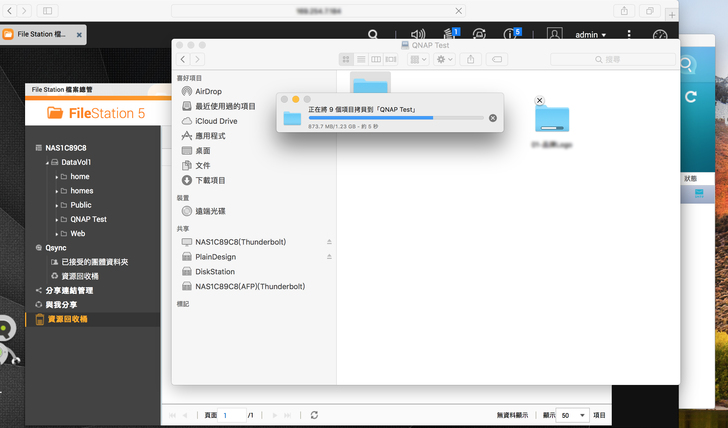This screenshot has width=728, height=428.
Task: Click Finder share toolbar button
Action: tap(470, 59)
